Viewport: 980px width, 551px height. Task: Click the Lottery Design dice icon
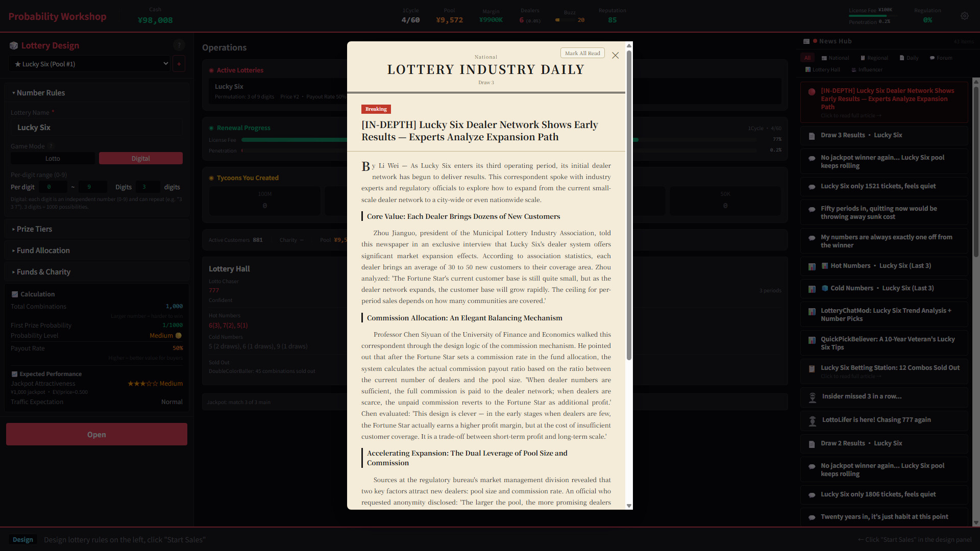[x=14, y=45]
